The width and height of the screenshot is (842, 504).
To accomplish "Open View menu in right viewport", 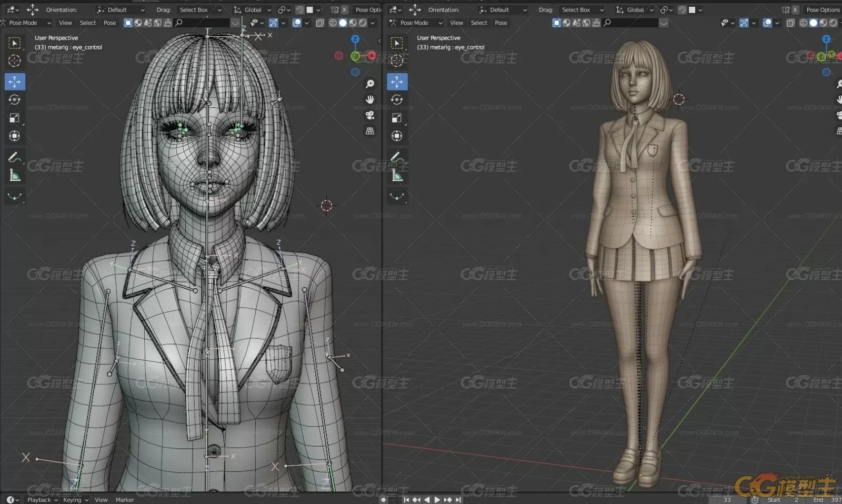I will [x=457, y=23].
